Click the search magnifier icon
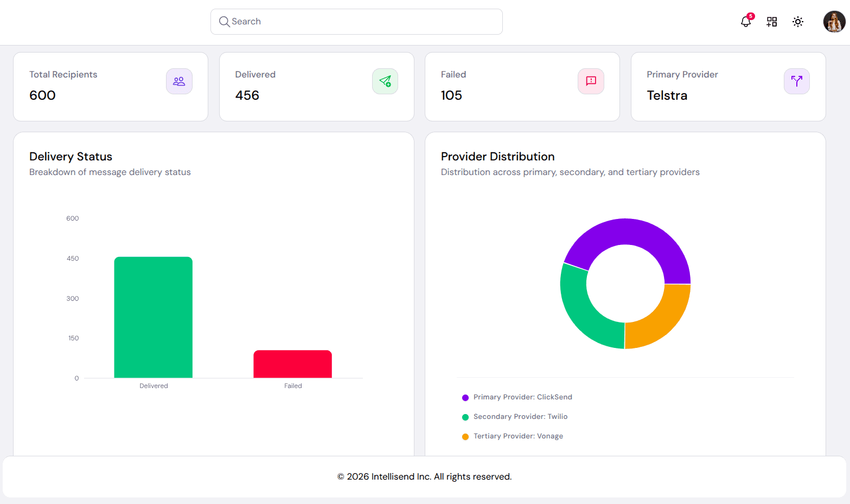This screenshot has height=504, width=850. pyautogui.click(x=224, y=22)
